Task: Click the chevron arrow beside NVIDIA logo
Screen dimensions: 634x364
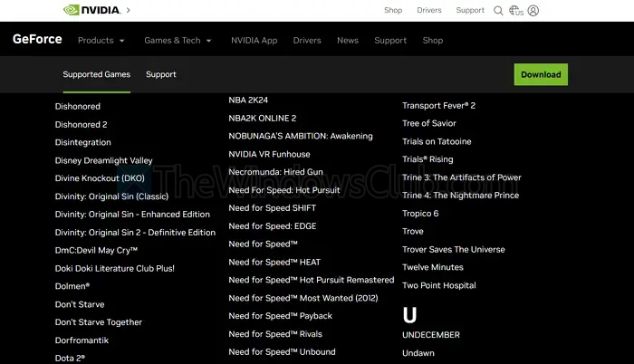Action: 129,10
